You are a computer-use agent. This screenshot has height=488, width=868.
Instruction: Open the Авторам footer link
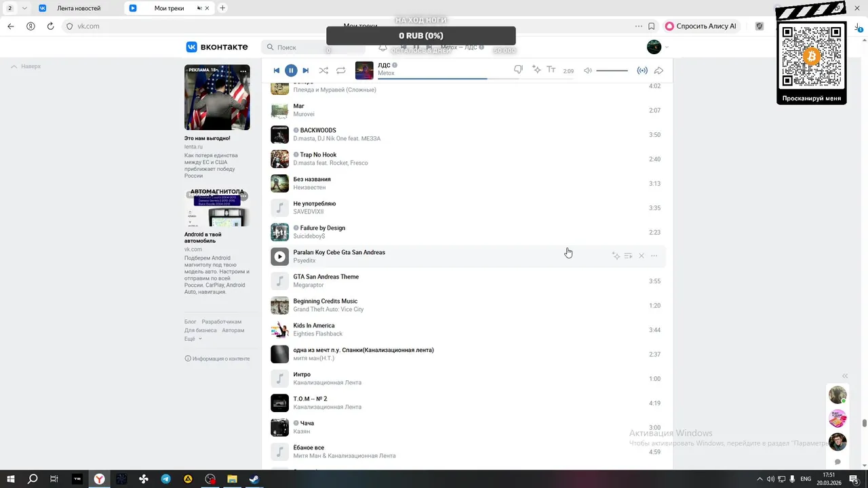[x=233, y=330]
